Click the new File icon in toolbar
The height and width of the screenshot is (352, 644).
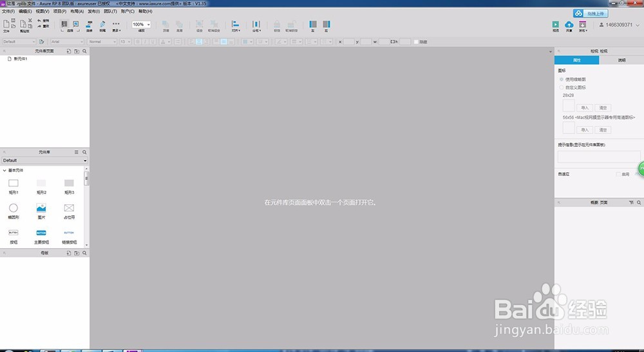[6, 24]
